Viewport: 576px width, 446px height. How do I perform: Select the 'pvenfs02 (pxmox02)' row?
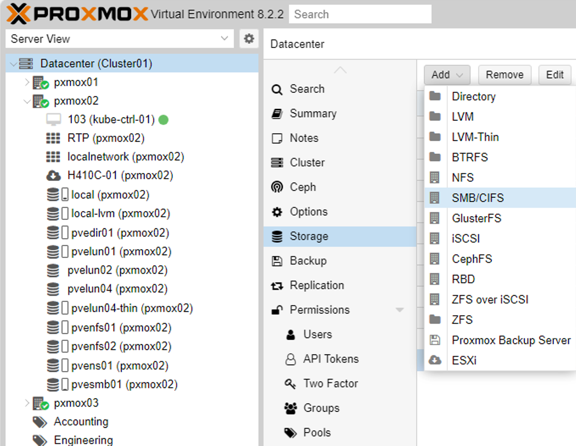132,346
